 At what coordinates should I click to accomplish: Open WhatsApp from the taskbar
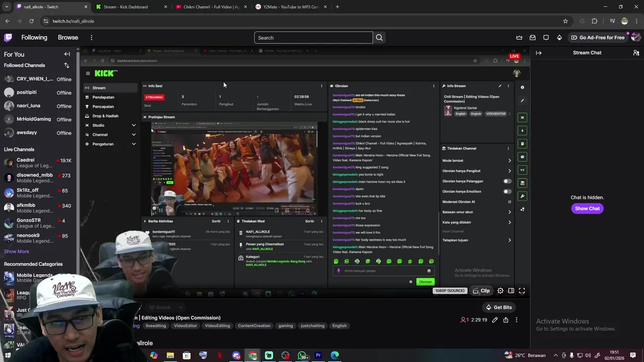point(302,355)
